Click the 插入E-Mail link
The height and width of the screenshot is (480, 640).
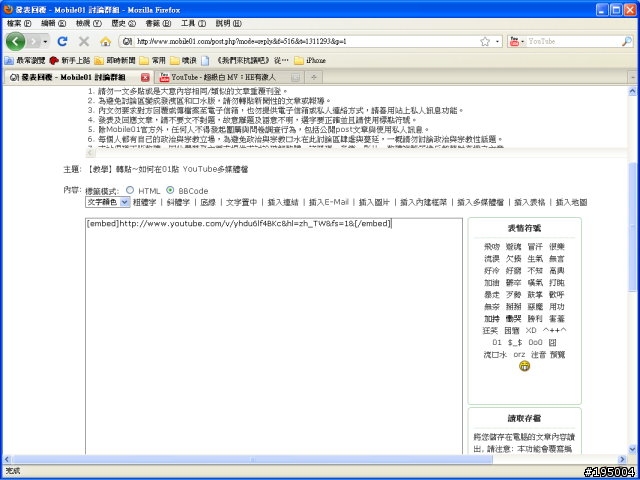tap(329, 202)
